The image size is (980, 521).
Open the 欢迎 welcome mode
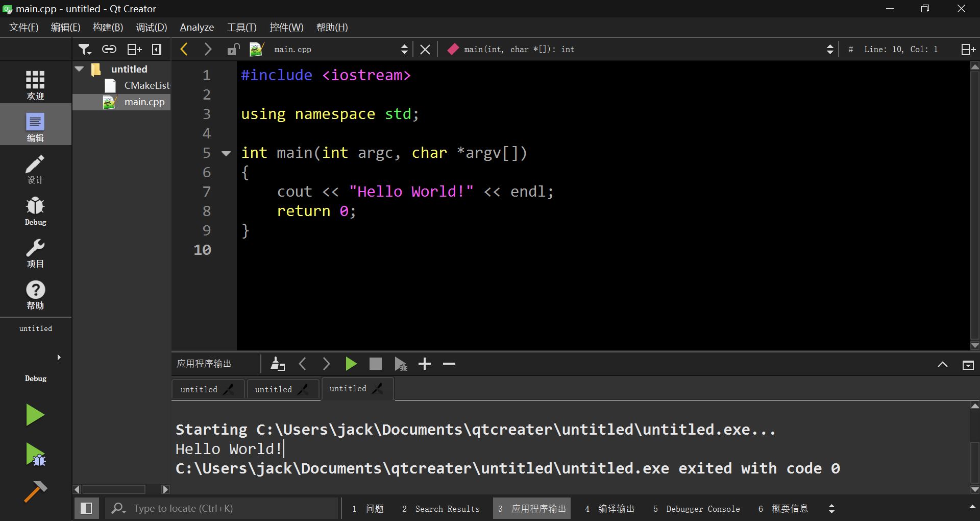point(35,85)
